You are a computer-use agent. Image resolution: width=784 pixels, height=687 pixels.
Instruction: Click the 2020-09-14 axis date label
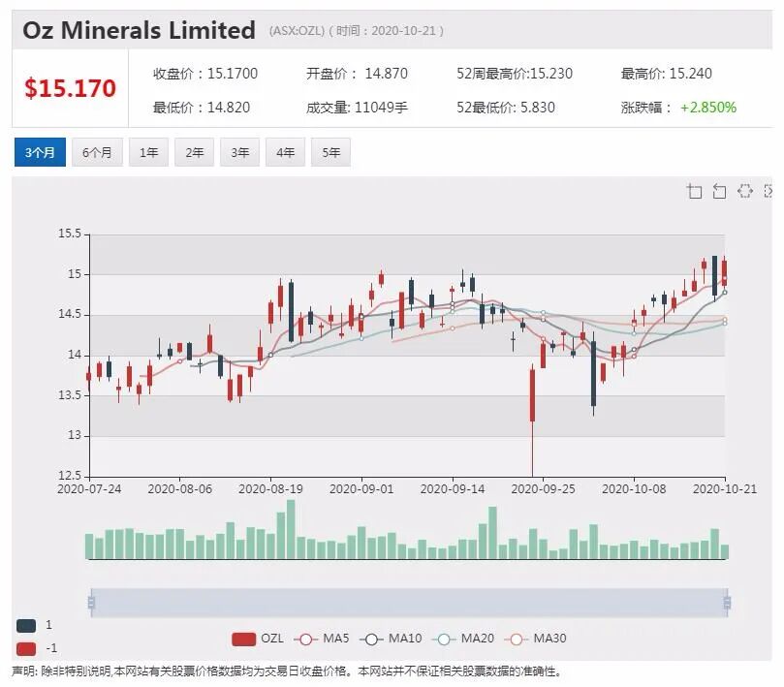coord(453,489)
